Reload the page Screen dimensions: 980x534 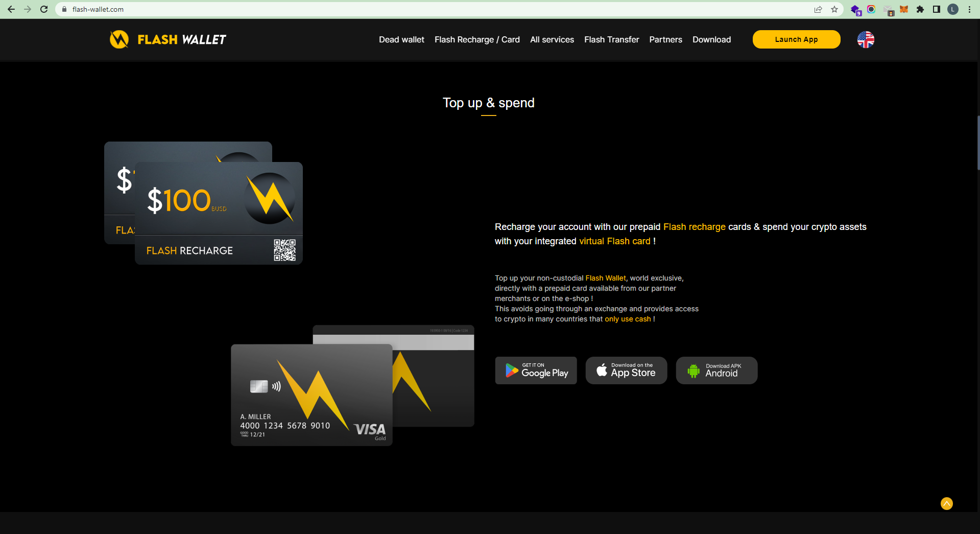click(x=44, y=9)
